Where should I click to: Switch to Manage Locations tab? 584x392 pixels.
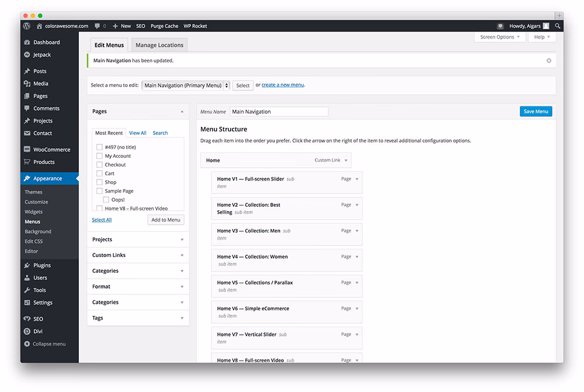[159, 45]
